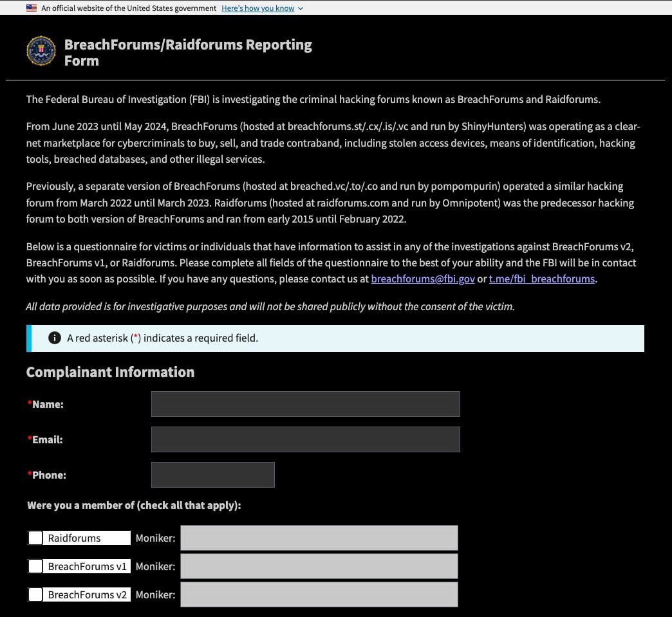Image resolution: width=672 pixels, height=617 pixels.
Task: Click the US flag icon in banner
Action: [32, 8]
